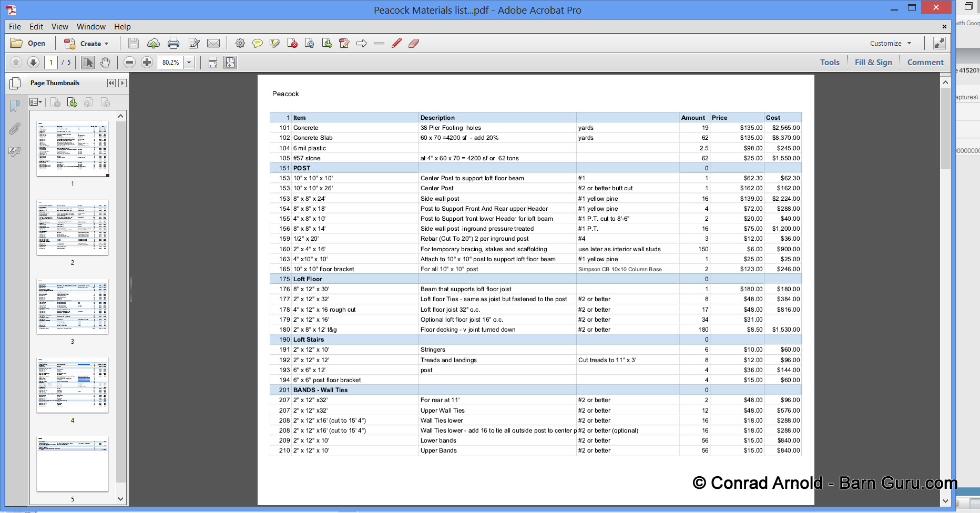Select the pink eraser tool
Viewport: 980px width, 513px height.
(x=414, y=44)
